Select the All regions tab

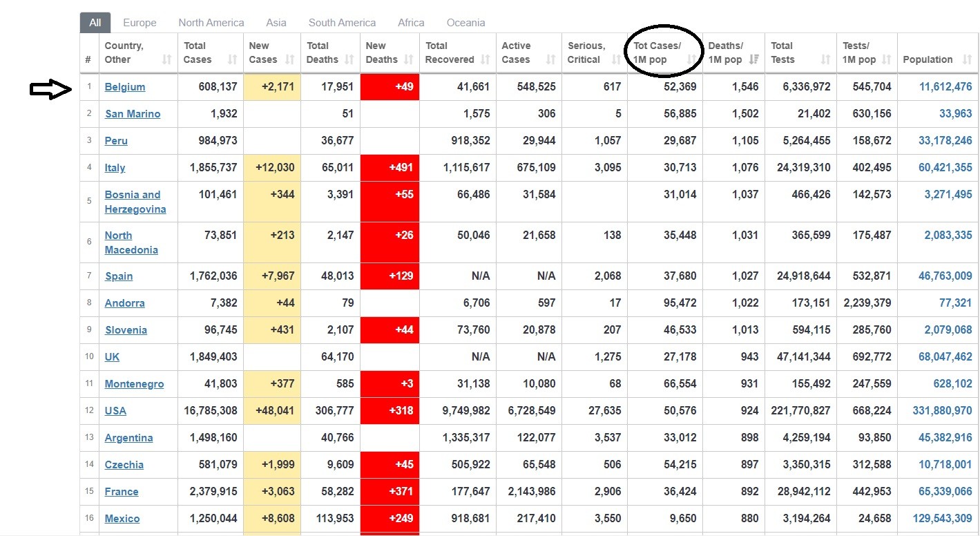tap(95, 23)
